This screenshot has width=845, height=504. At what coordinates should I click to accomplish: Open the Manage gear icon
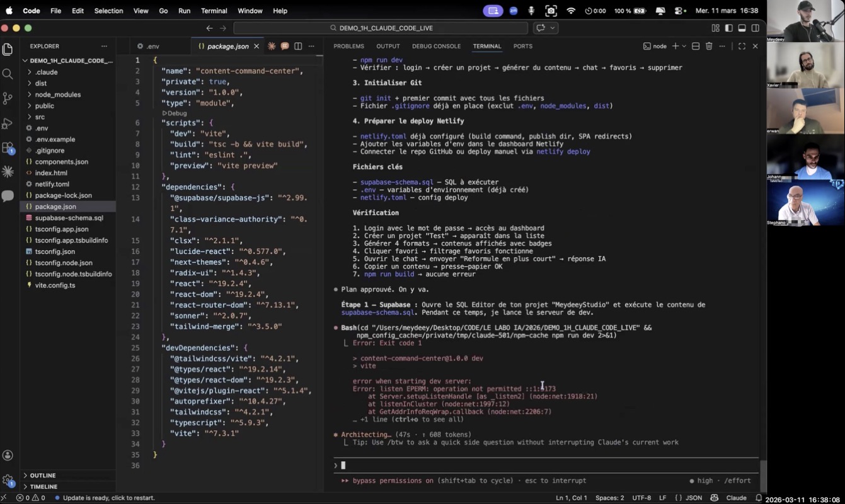pyautogui.click(x=8, y=481)
